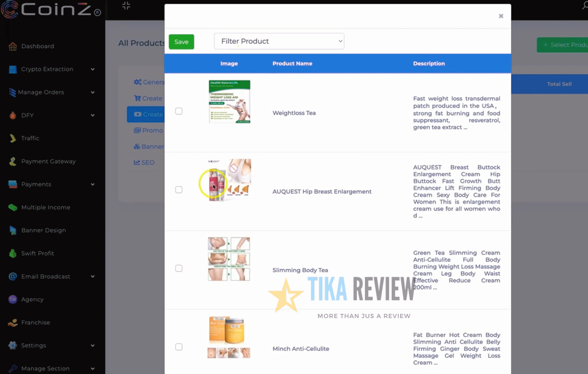
Task: Click the Minch Anti-Cellulite product thumbnail
Action: coord(229,337)
